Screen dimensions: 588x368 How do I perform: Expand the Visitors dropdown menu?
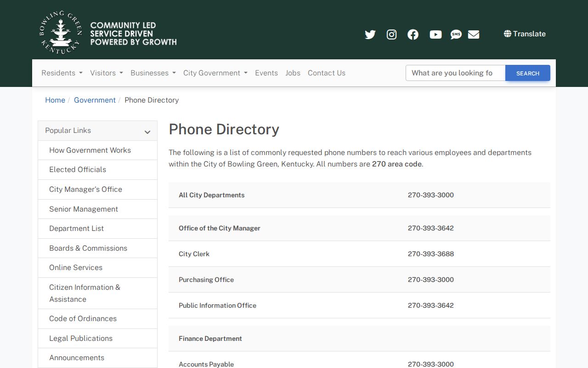[107, 73]
